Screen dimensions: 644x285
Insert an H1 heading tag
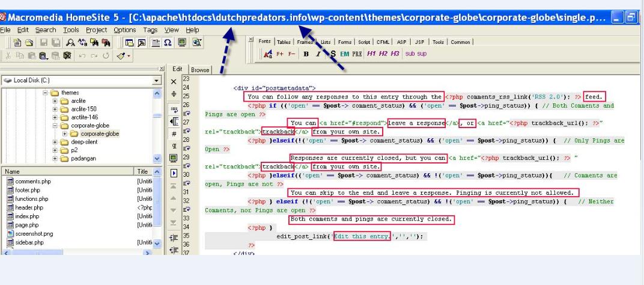tap(371, 54)
